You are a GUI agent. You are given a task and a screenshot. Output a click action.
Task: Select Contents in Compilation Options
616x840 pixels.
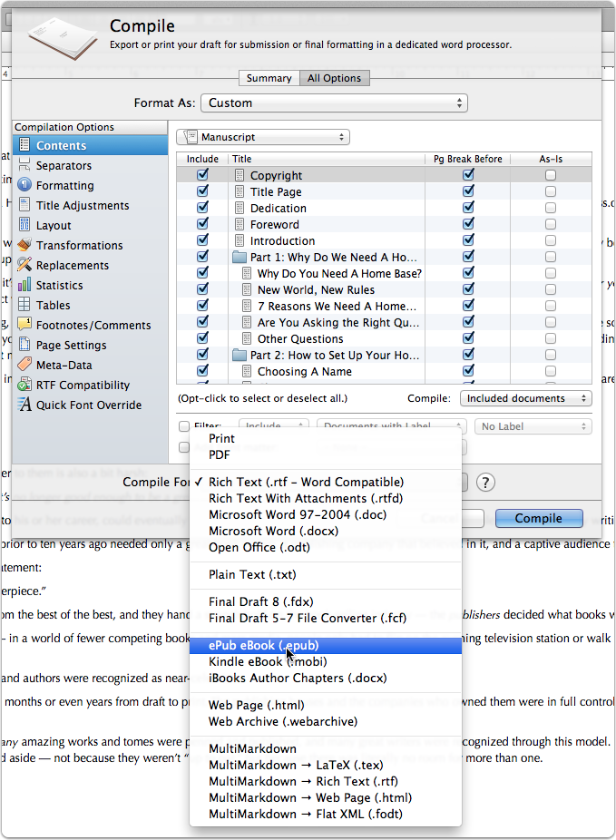(x=90, y=145)
